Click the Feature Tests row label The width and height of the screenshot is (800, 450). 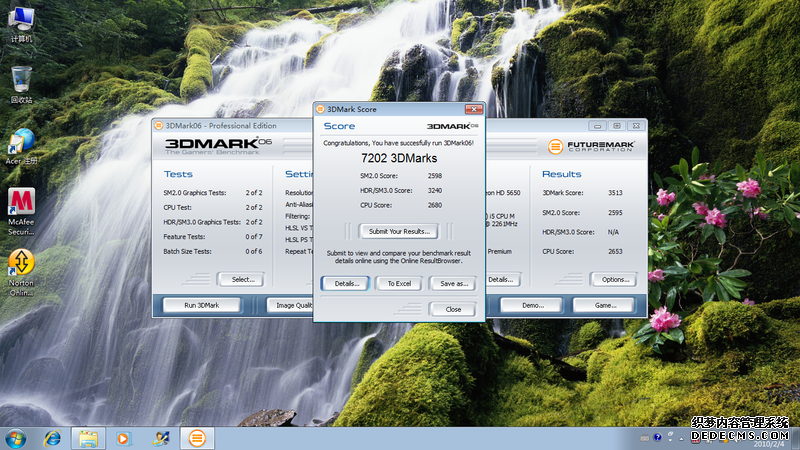click(184, 237)
